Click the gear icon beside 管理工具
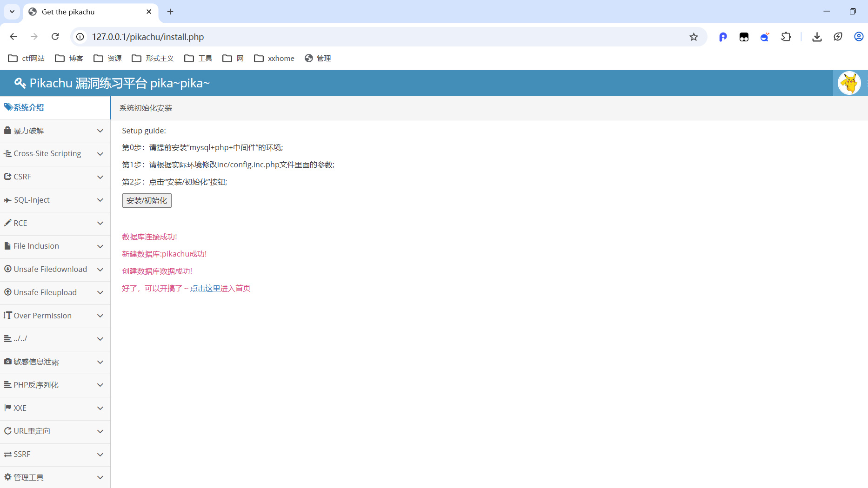 [x=8, y=477]
